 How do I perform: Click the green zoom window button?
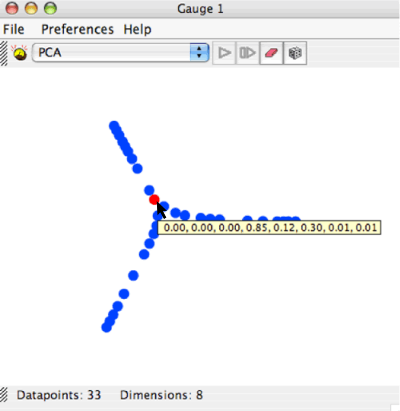(x=50, y=8)
